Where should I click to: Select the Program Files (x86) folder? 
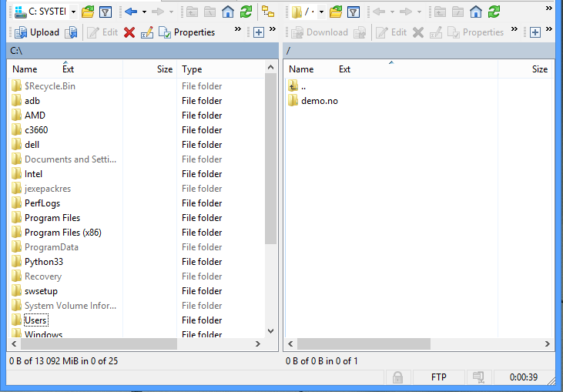62,233
